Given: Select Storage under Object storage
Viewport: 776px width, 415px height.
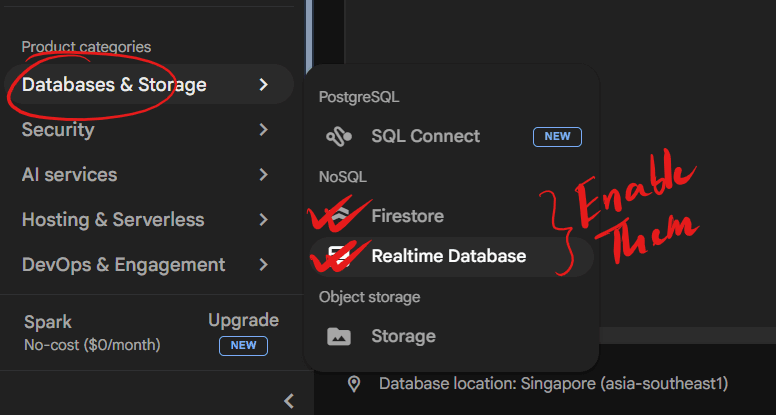Looking at the screenshot, I should click(451, 336).
